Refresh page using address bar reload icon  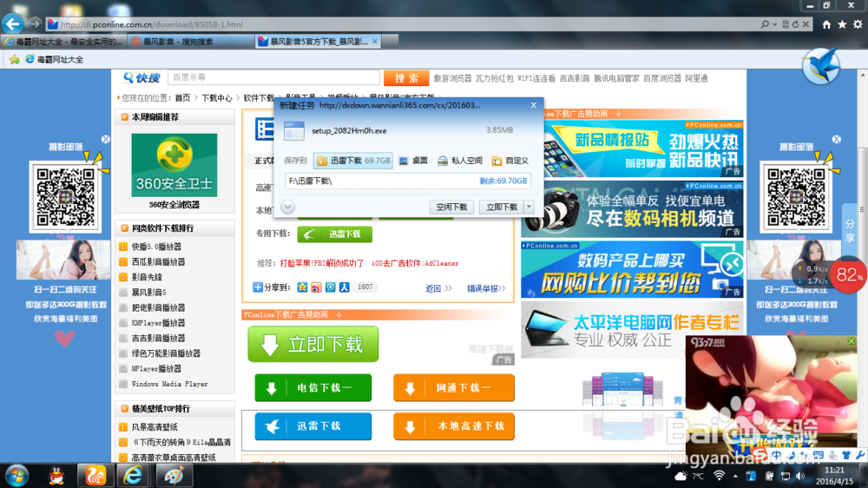coord(795,24)
